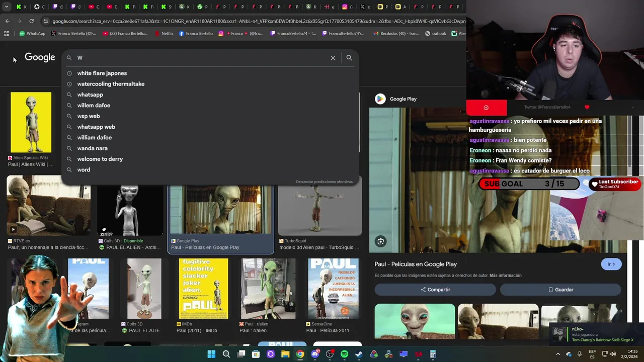
Task: Open the green r/alien Paul thumbnail
Action: 268,289
